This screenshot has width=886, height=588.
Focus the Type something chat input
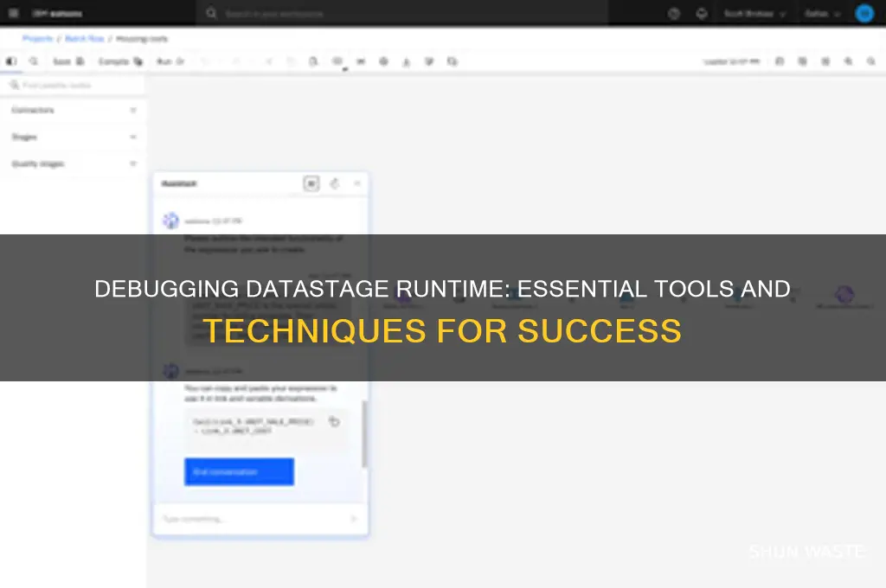[252, 519]
